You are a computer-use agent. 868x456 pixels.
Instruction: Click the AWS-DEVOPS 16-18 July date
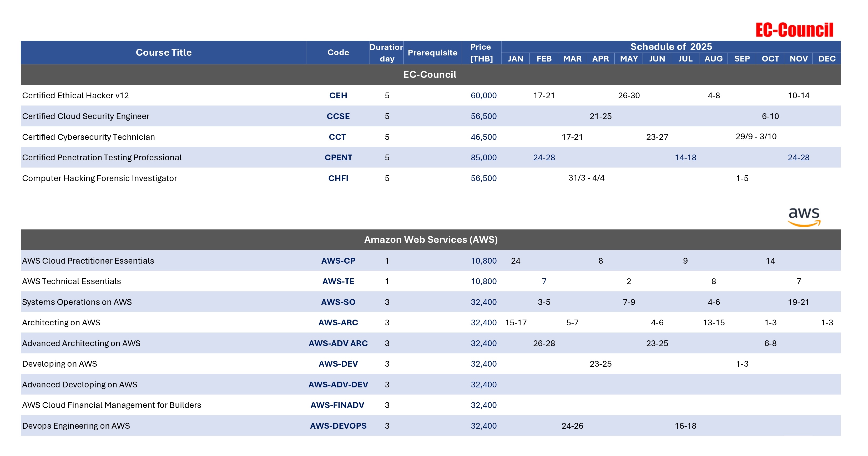pyautogui.click(x=685, y=426)
